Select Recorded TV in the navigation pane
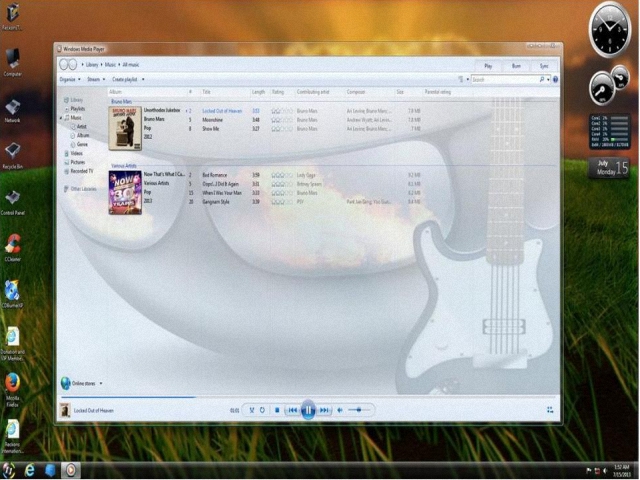Viewport: 640px width, 480px height. tap(82, 171)
